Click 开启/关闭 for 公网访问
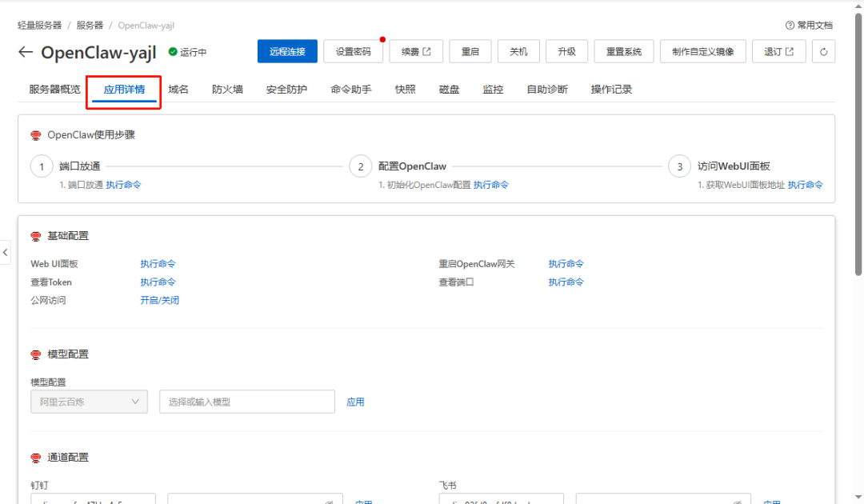 159,300
